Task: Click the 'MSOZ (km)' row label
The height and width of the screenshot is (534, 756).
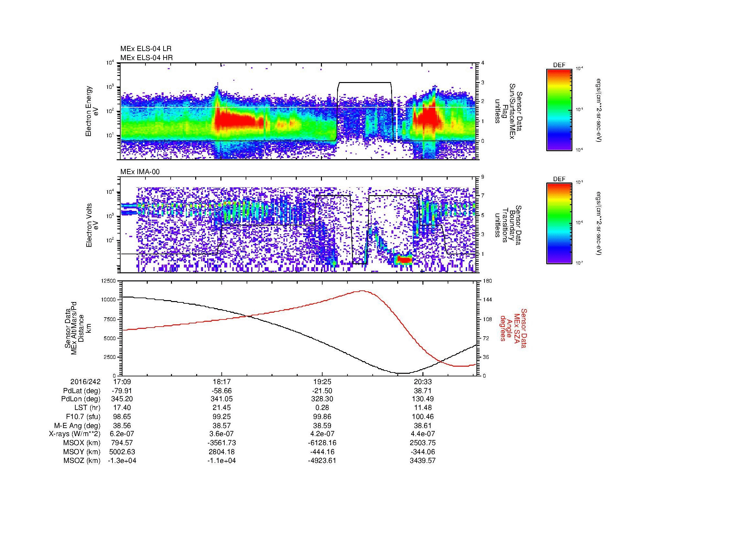Action: (82, 461)
